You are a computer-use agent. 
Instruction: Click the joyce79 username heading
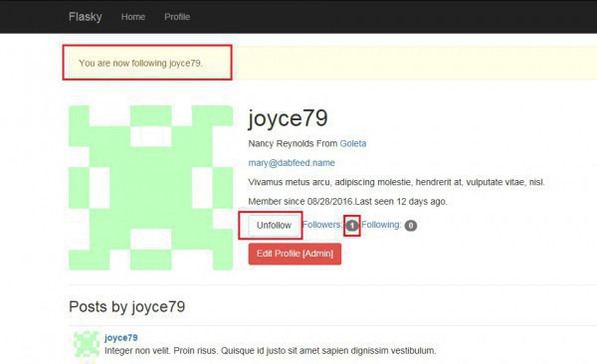[288, 118]
